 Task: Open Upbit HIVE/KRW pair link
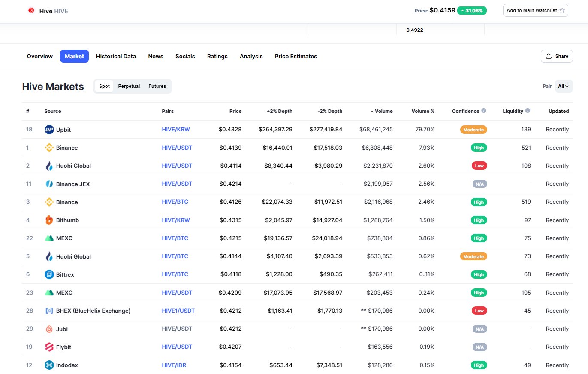[176, 130]
